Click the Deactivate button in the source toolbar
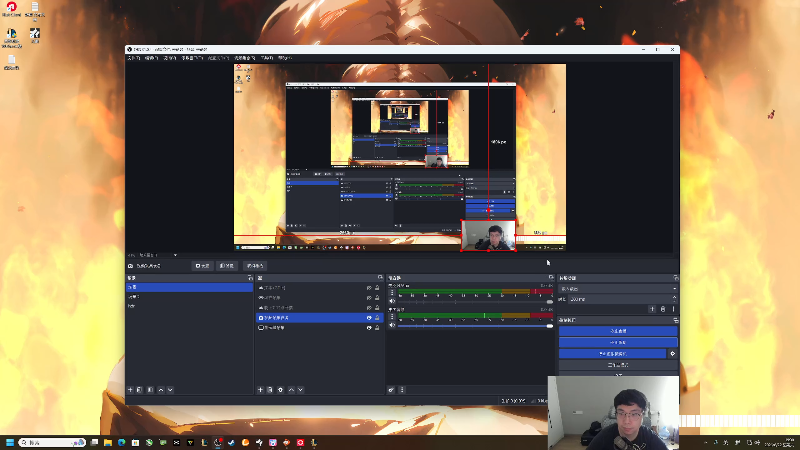This screenshot has width=800, height=450. (x=255, y=266)
